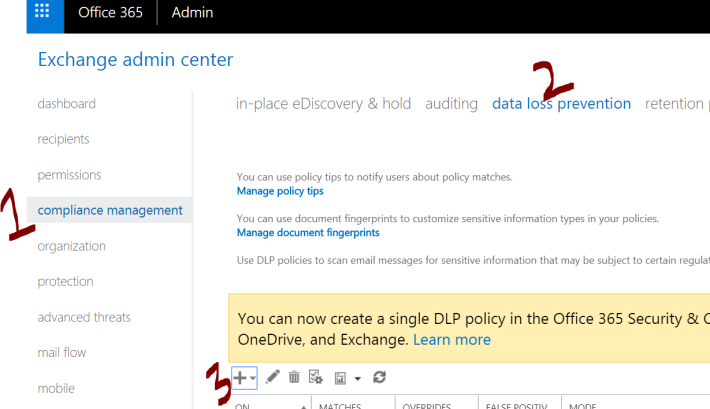Viewport: 710px width, 409px height.
Task: Open organization section
Action: point(72,246)
